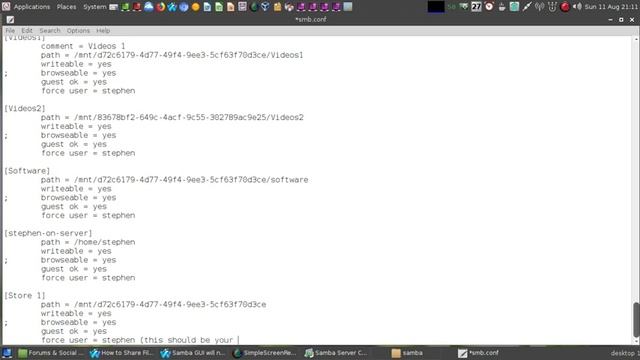Click the red record tray icon

coord(565,7)
